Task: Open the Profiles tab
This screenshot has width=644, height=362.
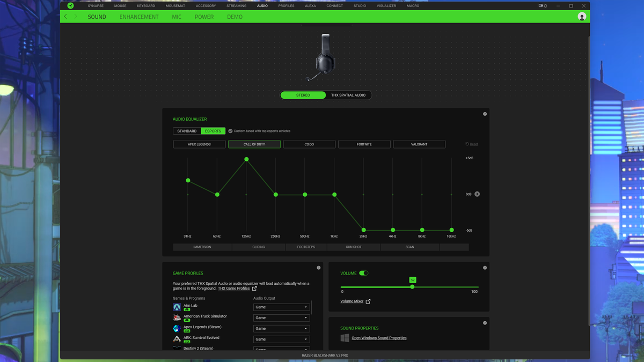Action: pyautogui.click(x=286, y=5)
